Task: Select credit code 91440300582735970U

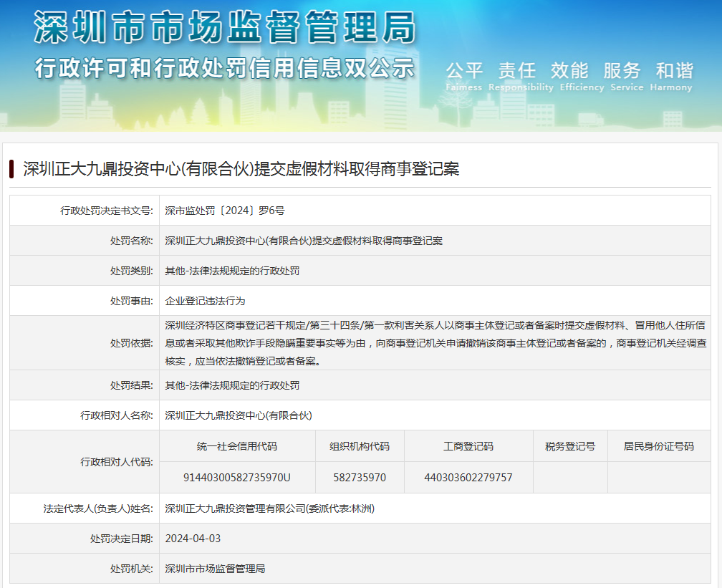Action: pyautogui.click(x=237, y=477)
